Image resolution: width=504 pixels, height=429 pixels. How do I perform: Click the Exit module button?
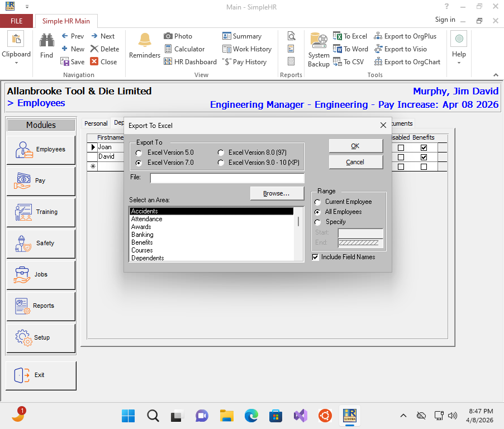(x=41, y=375)
